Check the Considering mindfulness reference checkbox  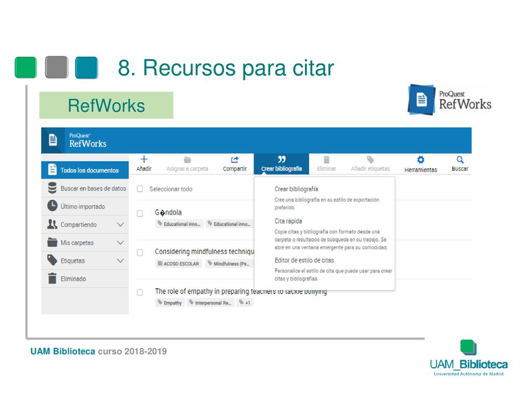(140, 252)
